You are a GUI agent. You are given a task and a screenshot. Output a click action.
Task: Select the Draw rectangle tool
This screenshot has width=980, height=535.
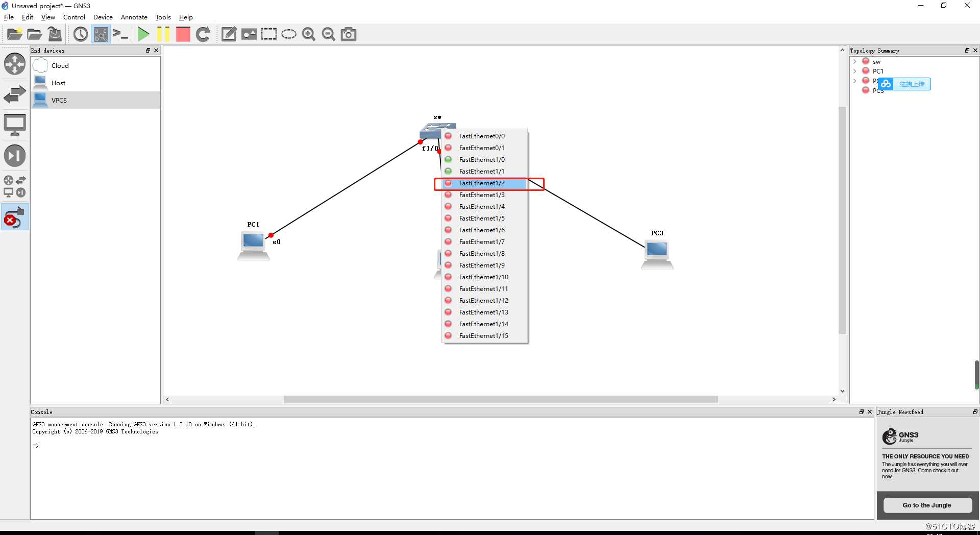coord(269,34)
